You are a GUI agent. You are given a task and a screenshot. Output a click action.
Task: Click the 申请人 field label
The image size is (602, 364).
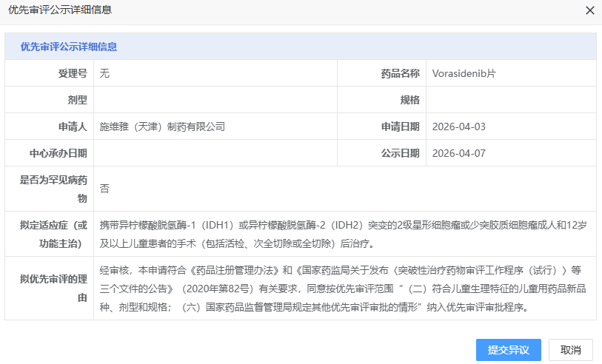[73, 127]
